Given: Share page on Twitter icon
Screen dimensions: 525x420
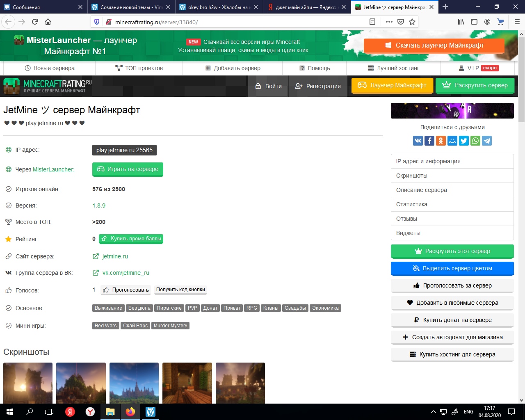Looking at the screenshot, I should click(x=464, y=141).
